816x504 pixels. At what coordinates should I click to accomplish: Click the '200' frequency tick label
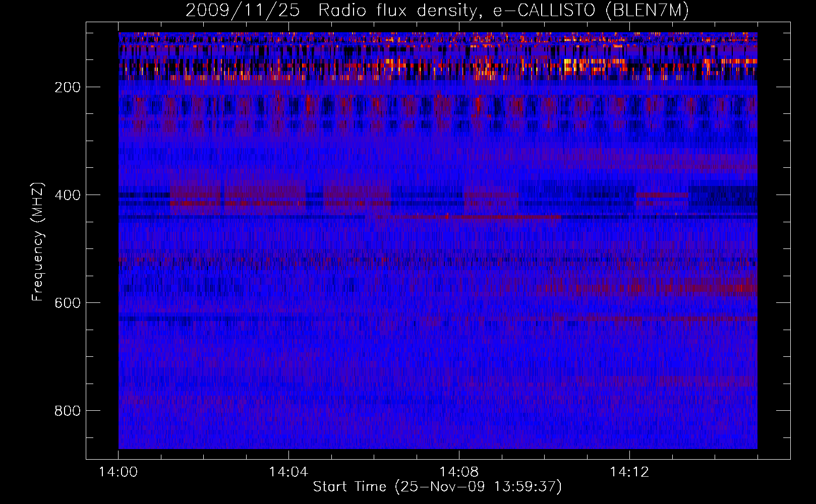tap(68, 87)
